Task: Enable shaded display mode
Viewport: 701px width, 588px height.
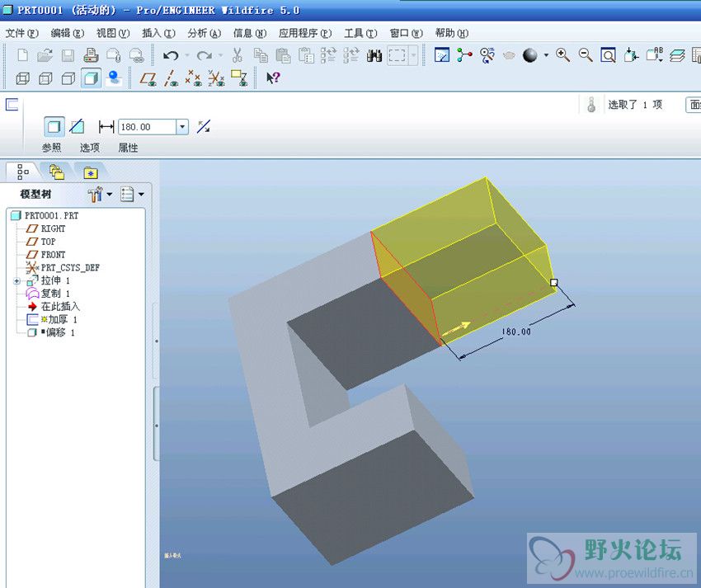Action: pyautogui.click(x=92, y=78)
